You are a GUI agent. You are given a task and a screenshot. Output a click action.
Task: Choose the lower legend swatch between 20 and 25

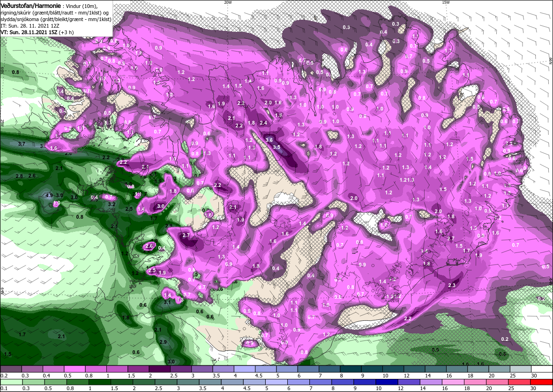[497, 382]
